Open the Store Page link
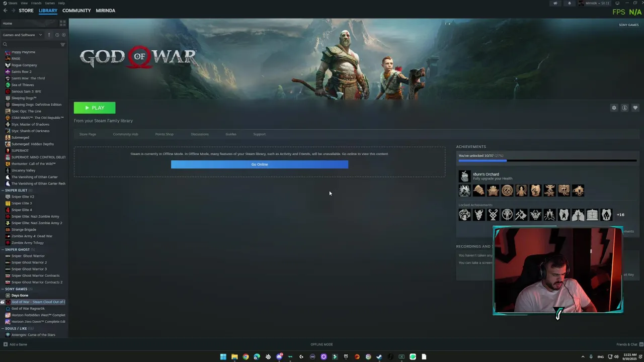644x362 pixels. pyautogui.click(x=88, y=134)
